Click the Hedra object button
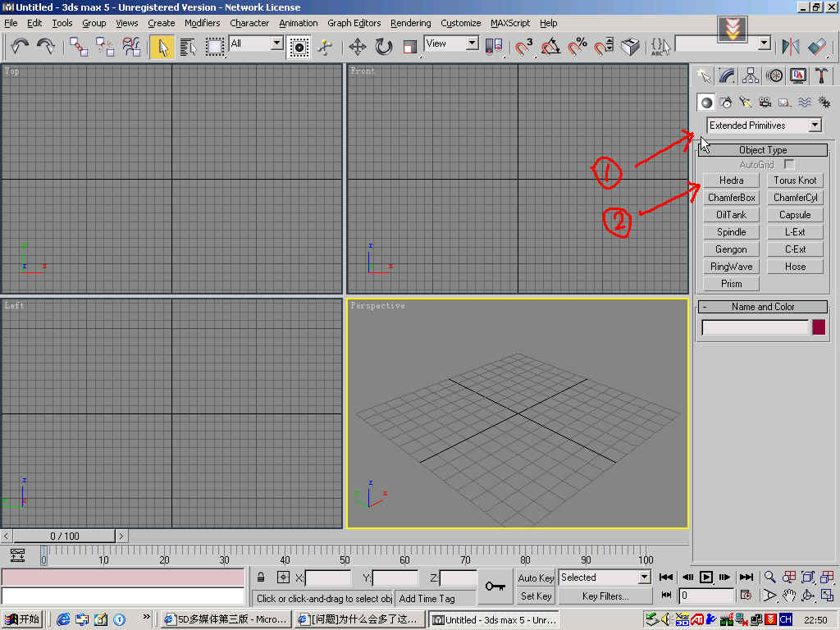Viewport: 840px width, 630px height. point(731,180)
